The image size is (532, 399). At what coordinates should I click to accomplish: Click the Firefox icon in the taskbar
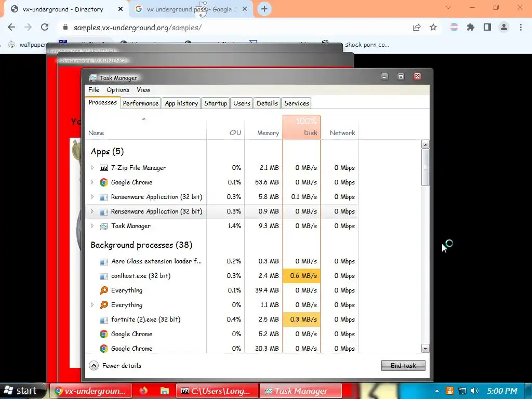[x=144, y=391]
